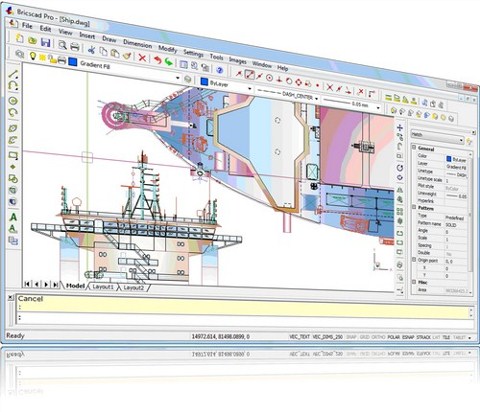Screen dimensions: 480x412
Task: Select the Line draw tool
Action: pos(13,74)
